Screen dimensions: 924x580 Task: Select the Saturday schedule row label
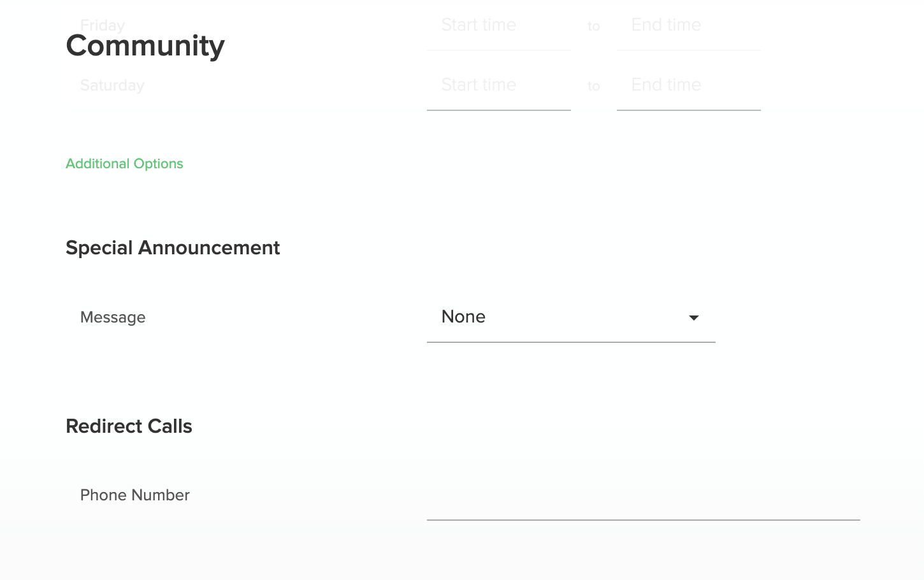tap(112, 85)
